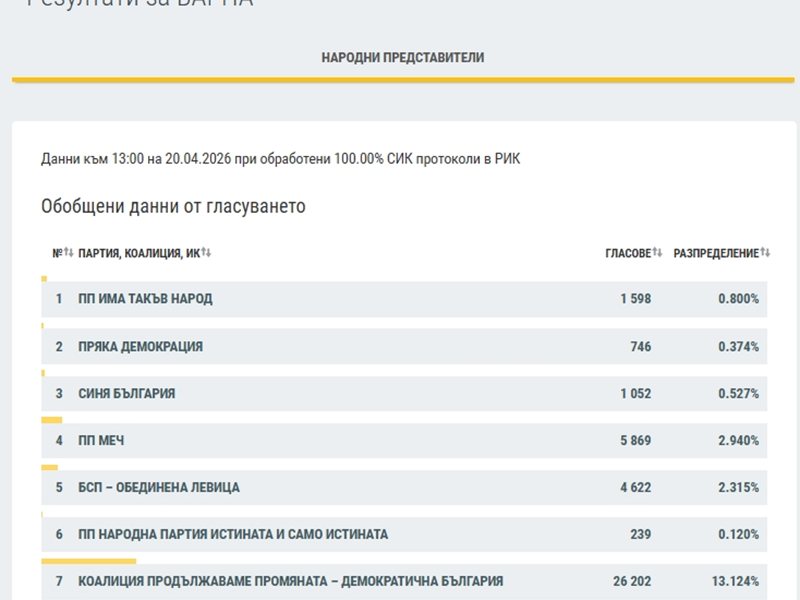Click the Данни към 13:00 status line
The height and width of the screenshot is (600, 800).
click(x=281, y=159)
